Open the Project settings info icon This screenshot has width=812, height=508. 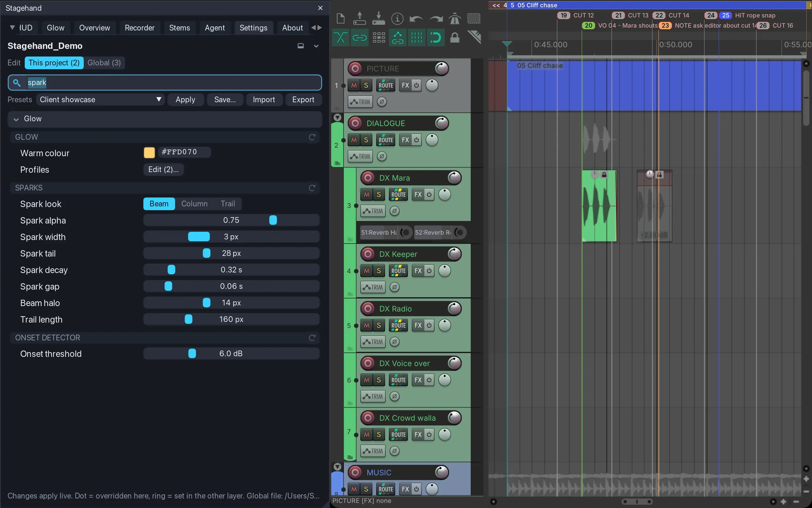397,18
